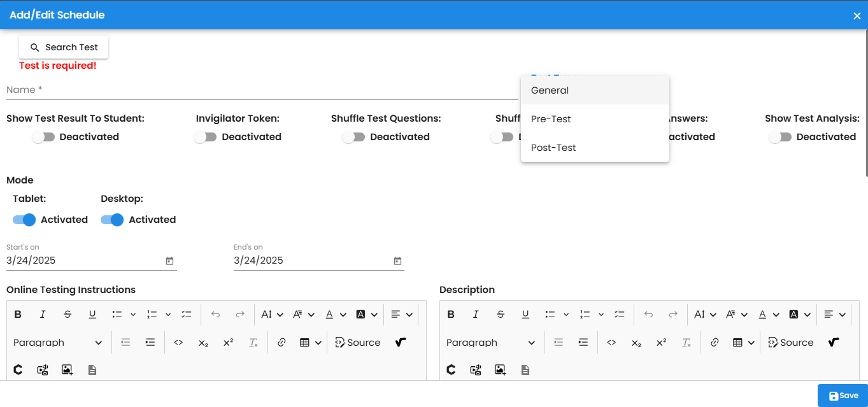
Task: Click Undo in Online Testing Instructions editor
Action: tap(215, 315)
